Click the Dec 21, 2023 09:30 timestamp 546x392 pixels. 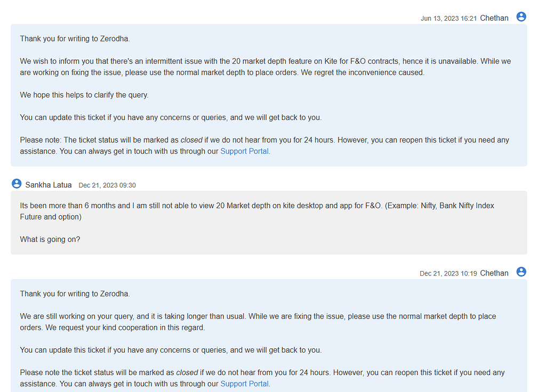coord(107,185)
